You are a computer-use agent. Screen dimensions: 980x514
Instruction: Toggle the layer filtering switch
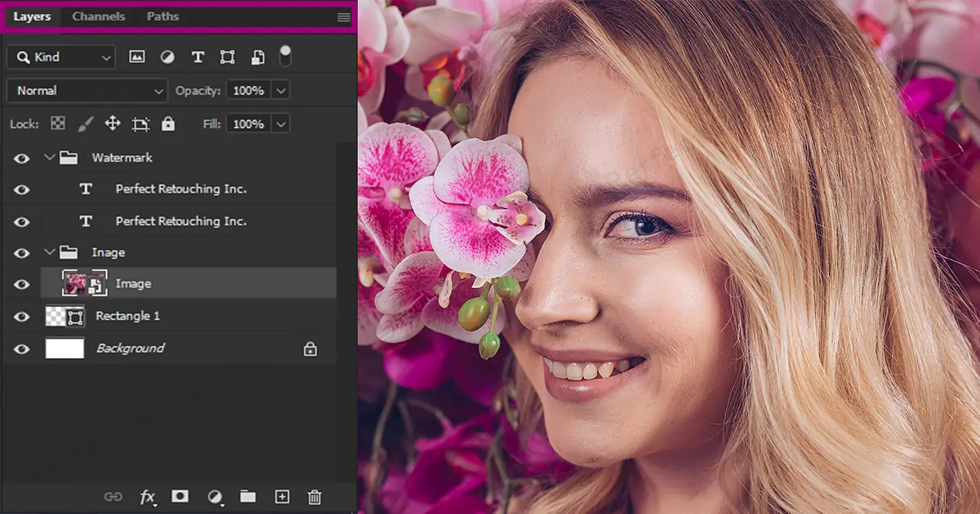click(x=285, y=55)
